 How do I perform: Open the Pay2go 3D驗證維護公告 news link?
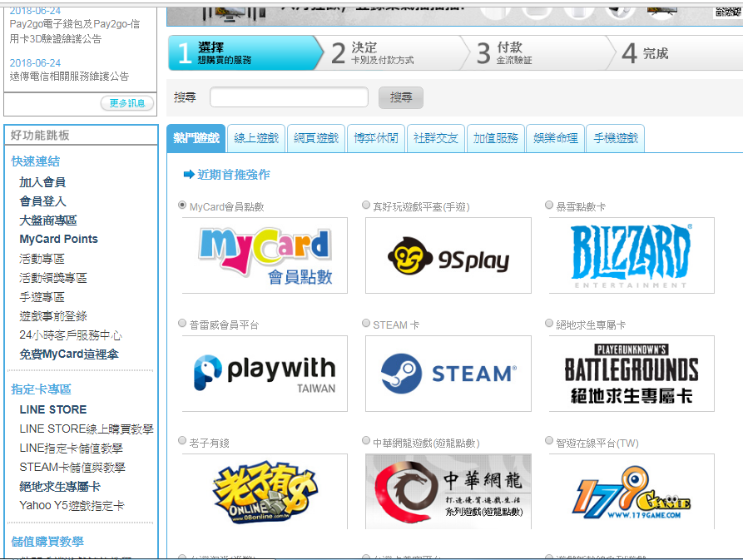(x=75, y=32)
